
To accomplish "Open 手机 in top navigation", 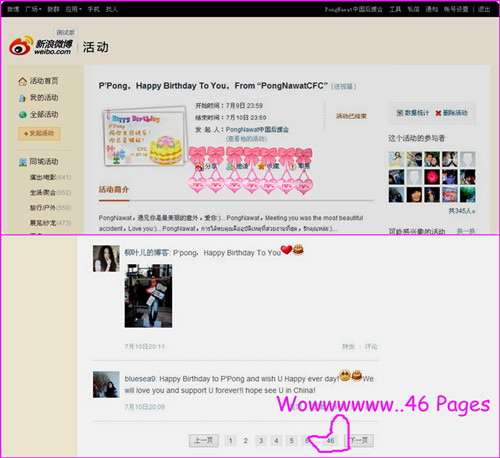I will click(x=93, y=9).
